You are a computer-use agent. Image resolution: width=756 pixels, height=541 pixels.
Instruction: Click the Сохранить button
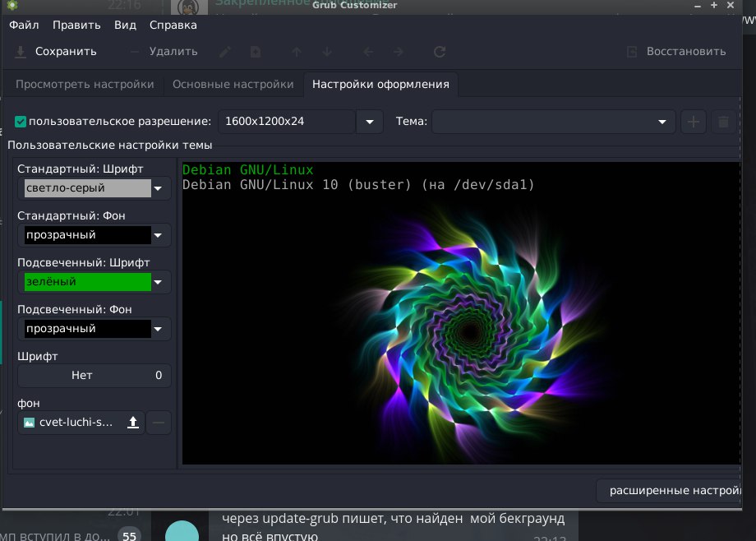coord(56,52)
